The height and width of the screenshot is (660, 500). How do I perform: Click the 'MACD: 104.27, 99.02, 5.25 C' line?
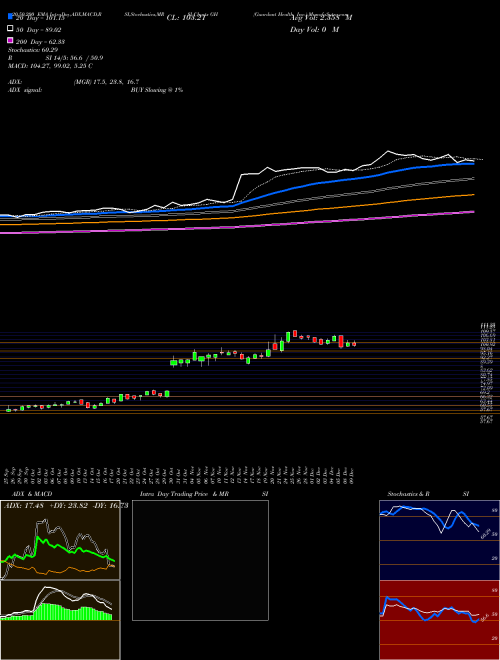(51, 66)
